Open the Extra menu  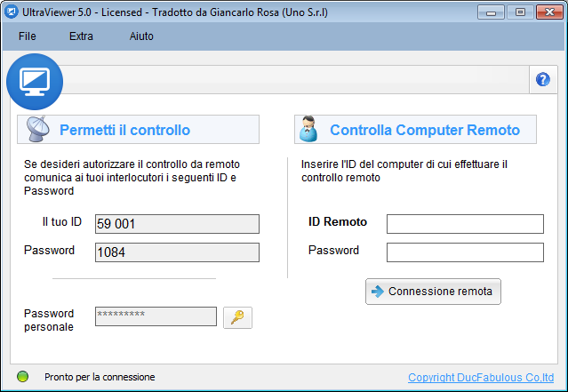81,36
